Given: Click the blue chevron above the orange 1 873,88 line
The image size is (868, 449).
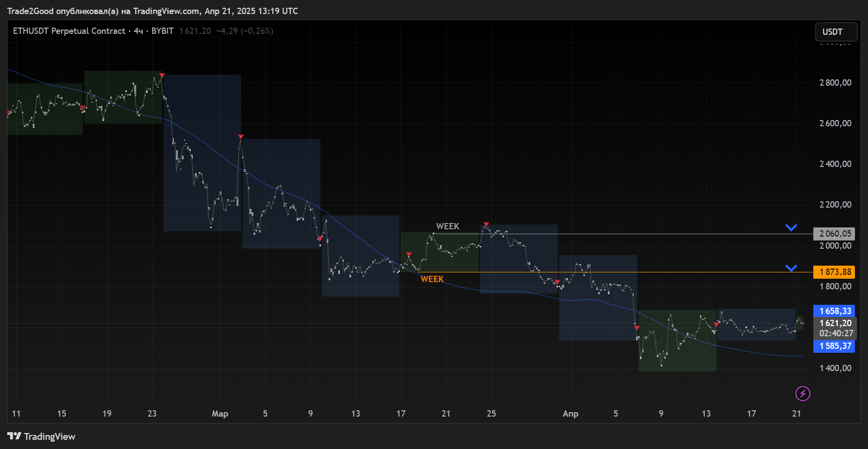Looking at the screenshot, I should [x=791, y=268].
